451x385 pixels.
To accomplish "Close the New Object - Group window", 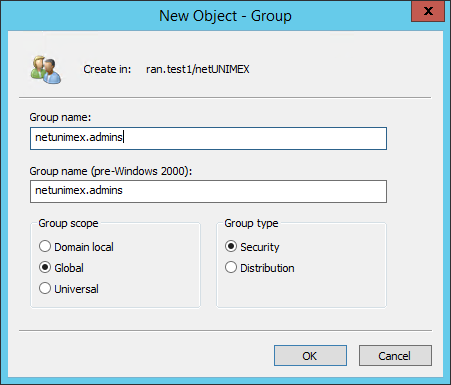I will click(x=428, y=11).
